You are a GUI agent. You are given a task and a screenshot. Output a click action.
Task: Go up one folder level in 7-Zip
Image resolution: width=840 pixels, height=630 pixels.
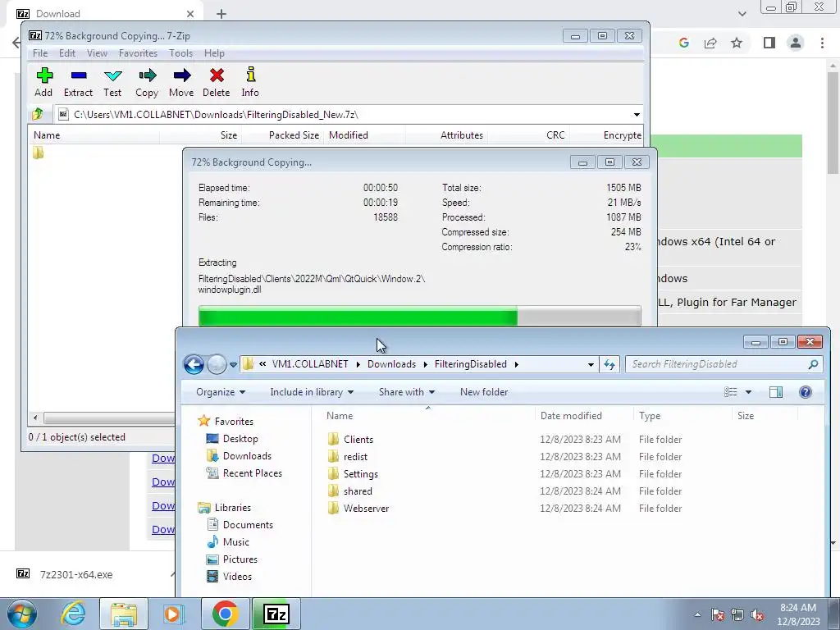click(x=38, y=114)
